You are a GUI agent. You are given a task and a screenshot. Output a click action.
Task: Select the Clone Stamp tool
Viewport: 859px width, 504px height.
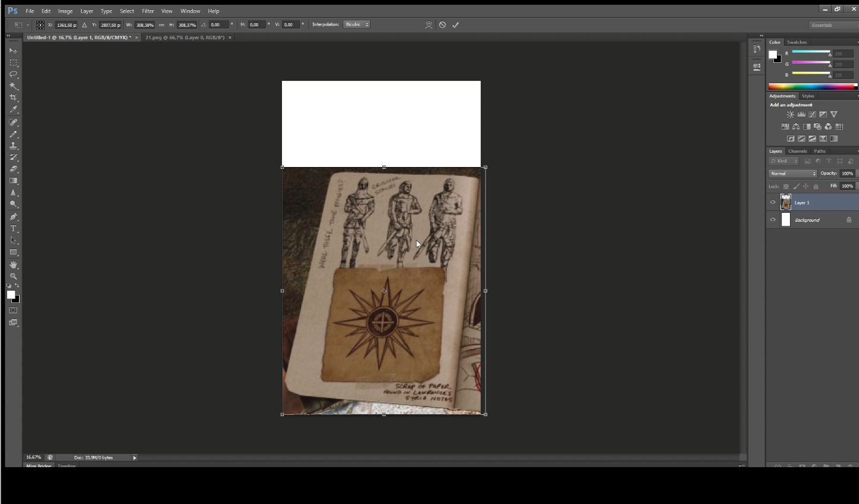pyautogui.click(x=13, y=147)
